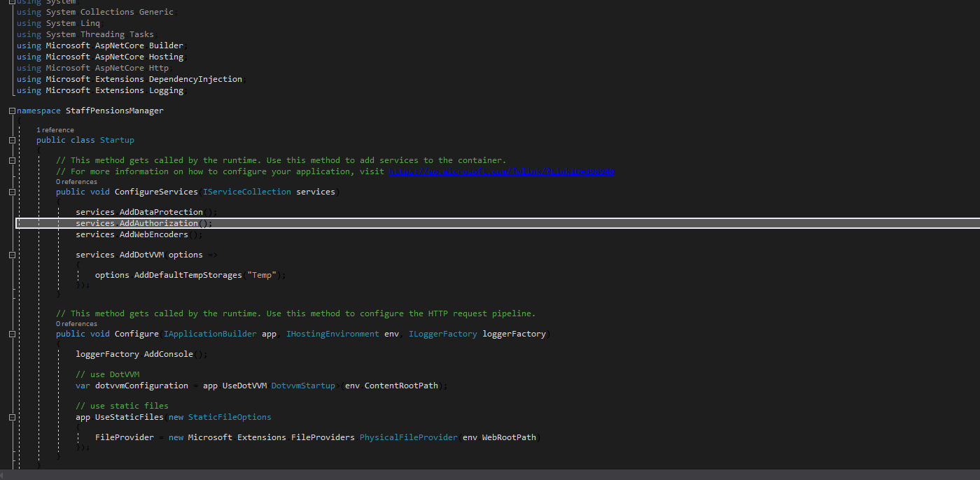This screenshot has width=980, height=480.
Task: Click the PhysicalFileProvider type name
Action: (x=408, y=437)
